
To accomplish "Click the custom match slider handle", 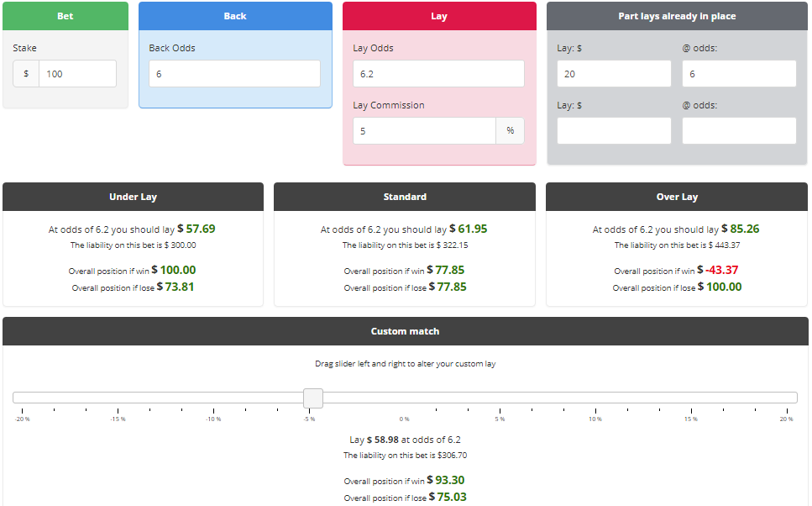I will coord(313,398).
